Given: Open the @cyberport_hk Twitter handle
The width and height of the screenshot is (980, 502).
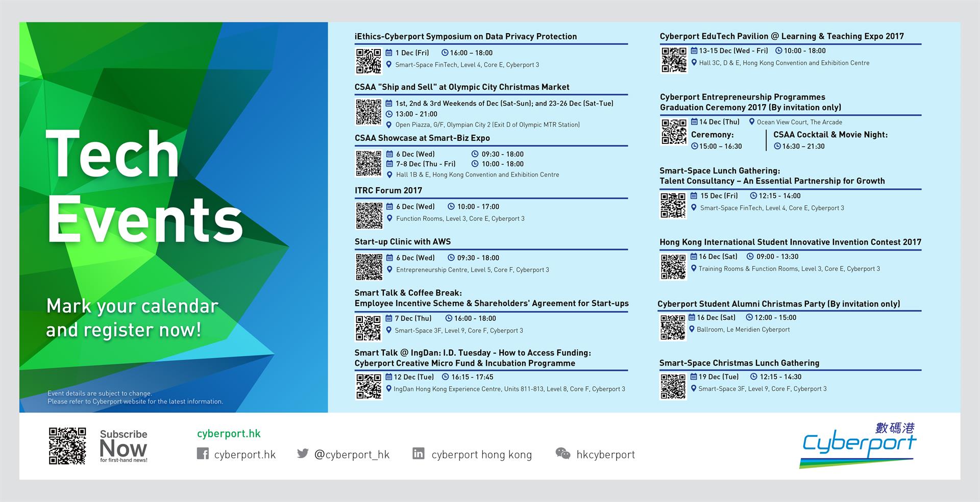Looking at the screenshot, I should [x=352, y=455].
